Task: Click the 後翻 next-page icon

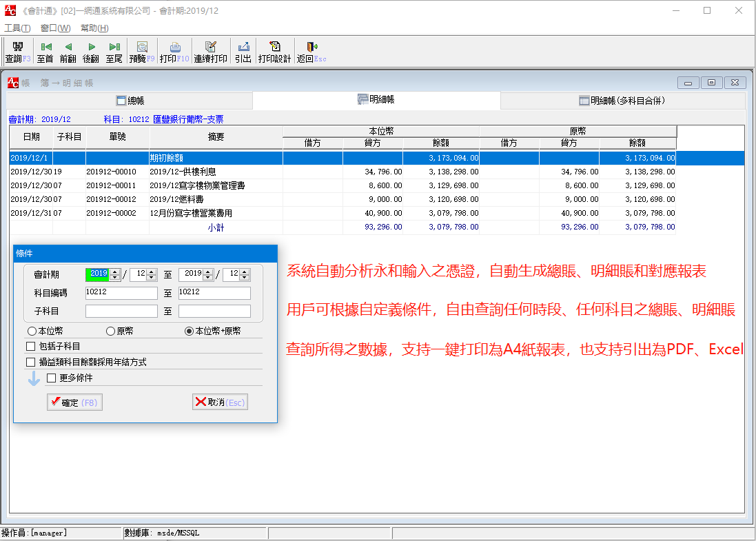Action: coord(91,50)
